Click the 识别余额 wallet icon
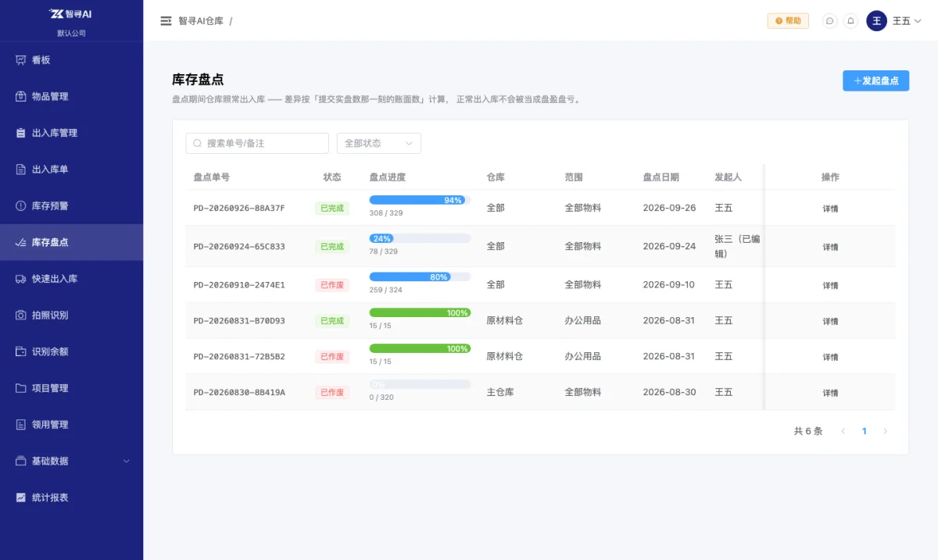The height and width of the screenshot is (560, 938). [x=21, y=351]
